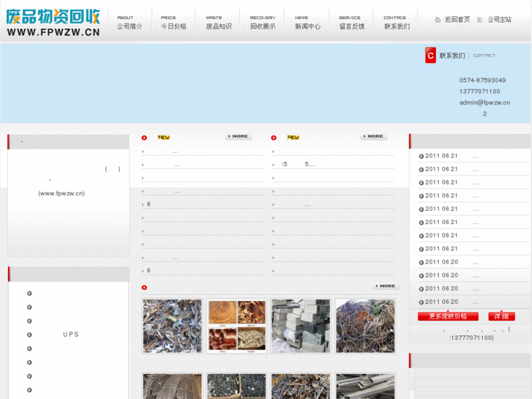Image resolution: width=532 pixels, height=399 pixels.
Task: Click bullet icon next to UPS category
Action: [x=29, y=335]
